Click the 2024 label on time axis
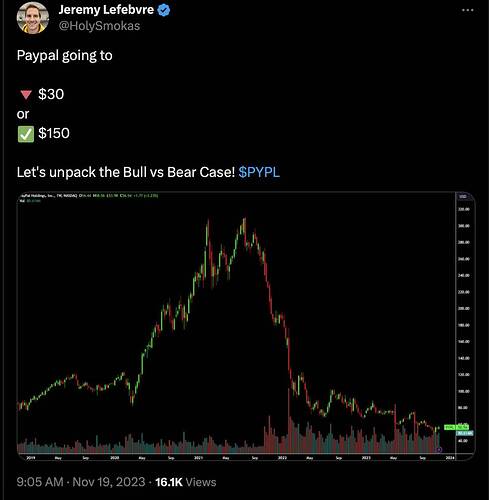The height and width of the screenshot is (500, 489). click(x=450, y=458)
